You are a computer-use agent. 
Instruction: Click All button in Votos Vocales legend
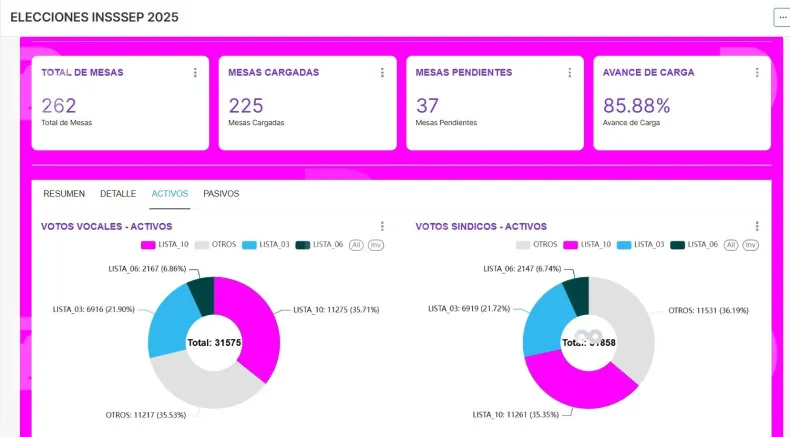[x=356, y=244]
